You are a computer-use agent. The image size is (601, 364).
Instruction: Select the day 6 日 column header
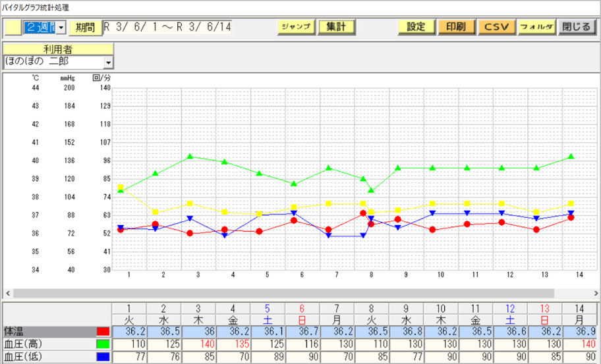(x=302, y=313)
